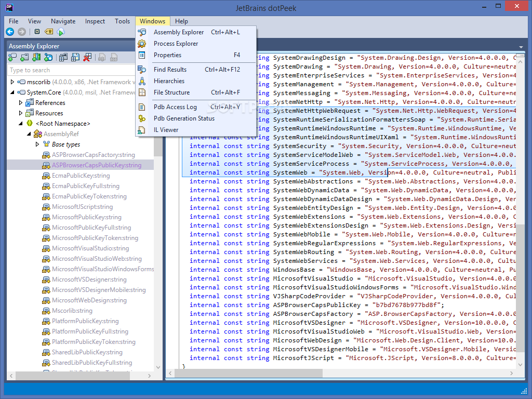Click the Resources folder icon

[30, 113]
